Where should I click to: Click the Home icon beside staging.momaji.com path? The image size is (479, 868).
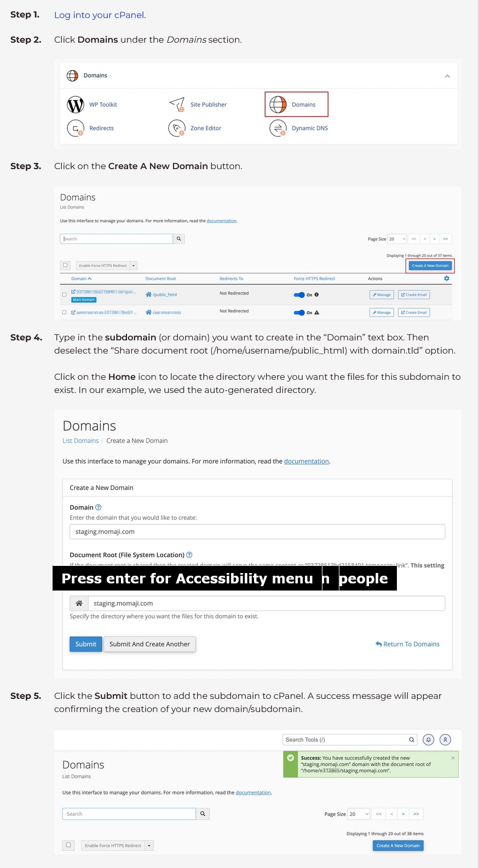pyautogui.click(x=78, y=603)
